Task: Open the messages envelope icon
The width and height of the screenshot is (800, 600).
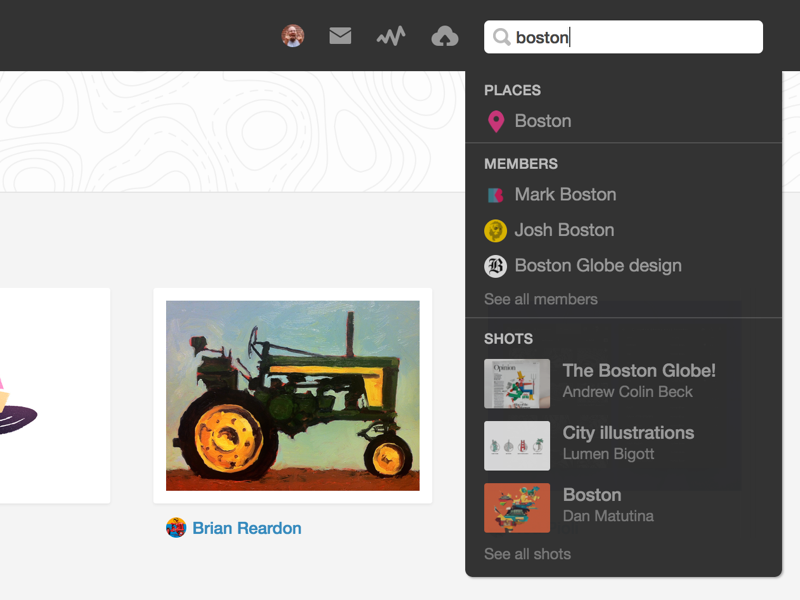Action: 340,36
